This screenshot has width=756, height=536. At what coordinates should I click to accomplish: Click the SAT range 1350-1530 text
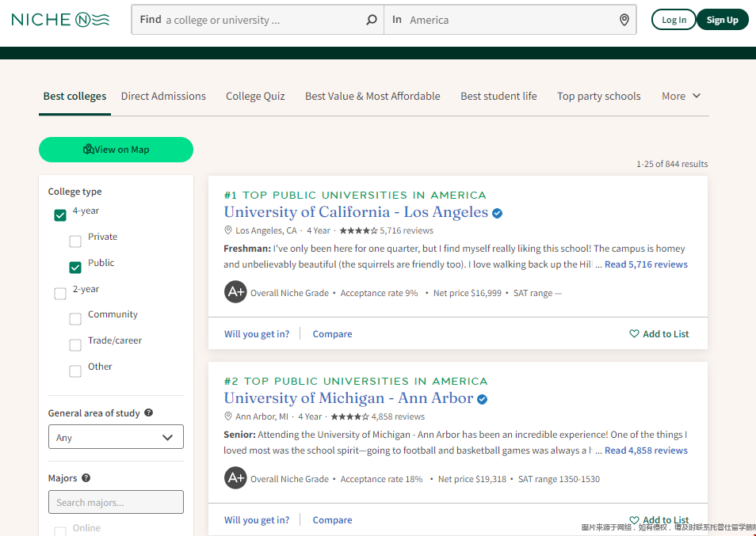coord(559,479)
